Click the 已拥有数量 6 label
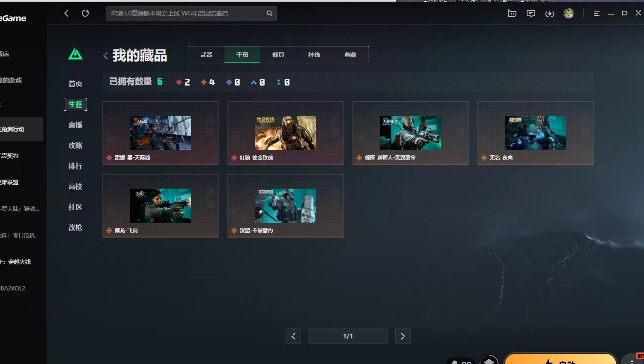Viewport: 644px width, 364px height. [136, 82]
